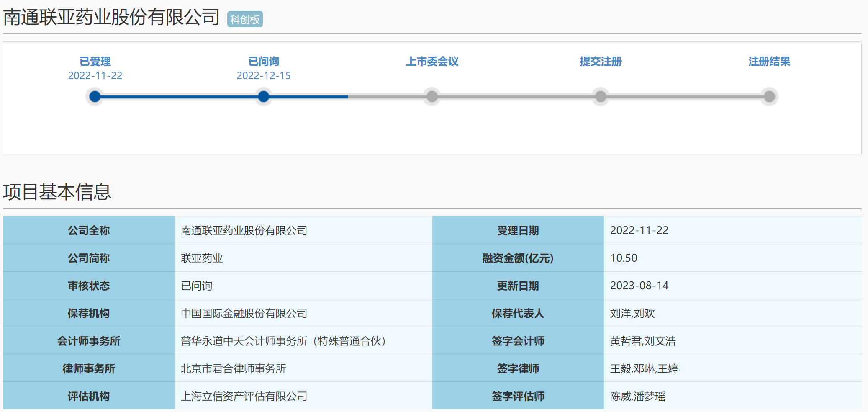Click the value 刘洋,刘欢

(632, 314)
